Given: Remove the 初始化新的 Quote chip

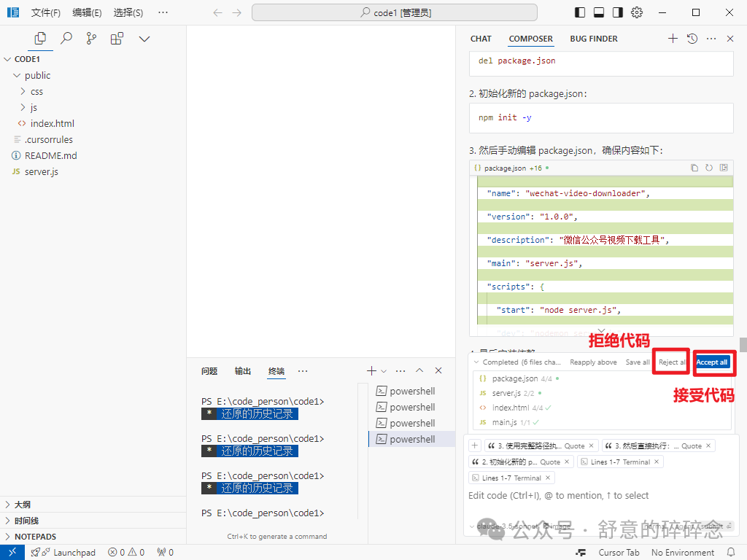Looking at the screenshot, I should click(567, 462).
